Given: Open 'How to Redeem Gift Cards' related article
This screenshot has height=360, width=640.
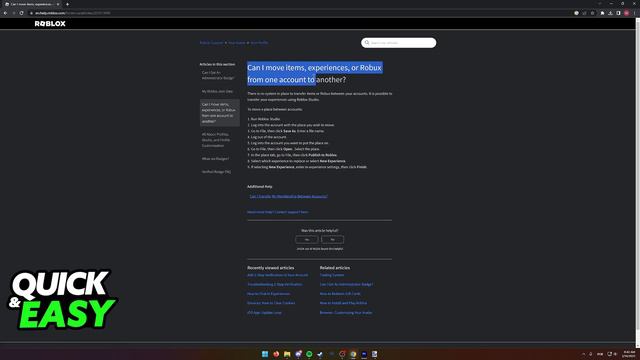Looking at the screenshot, I should click(x=340, y=294).
